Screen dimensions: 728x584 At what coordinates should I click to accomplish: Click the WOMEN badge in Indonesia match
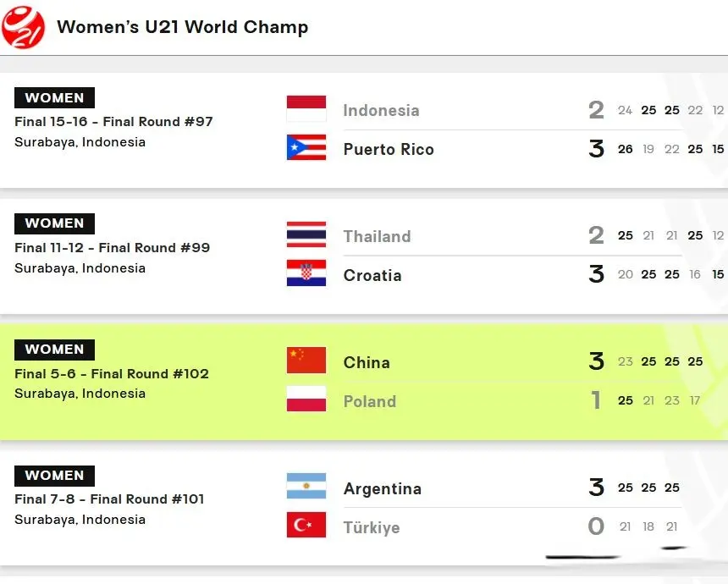pos(54,97)
